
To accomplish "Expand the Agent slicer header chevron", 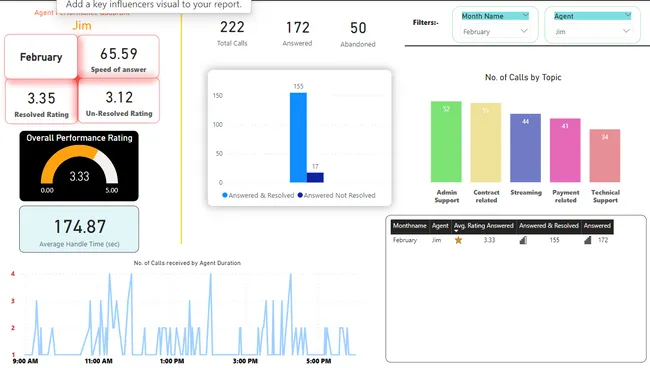I will click(x=628, y=16).
